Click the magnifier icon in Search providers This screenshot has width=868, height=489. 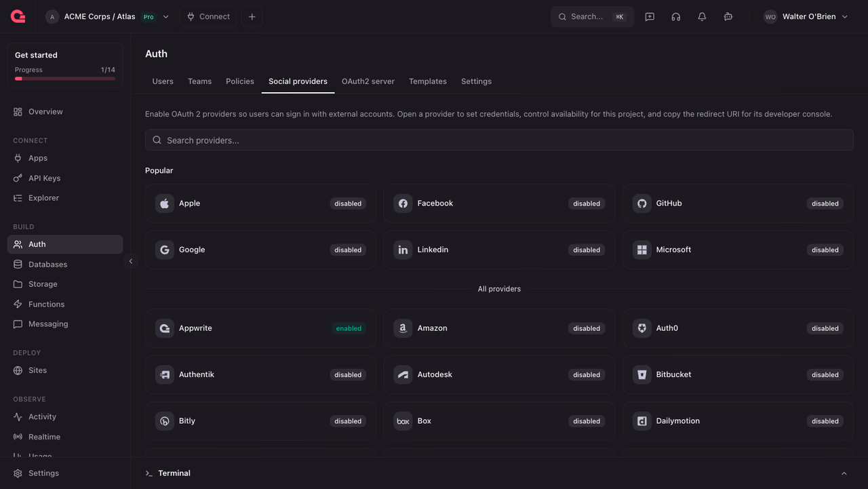[157, 140]
